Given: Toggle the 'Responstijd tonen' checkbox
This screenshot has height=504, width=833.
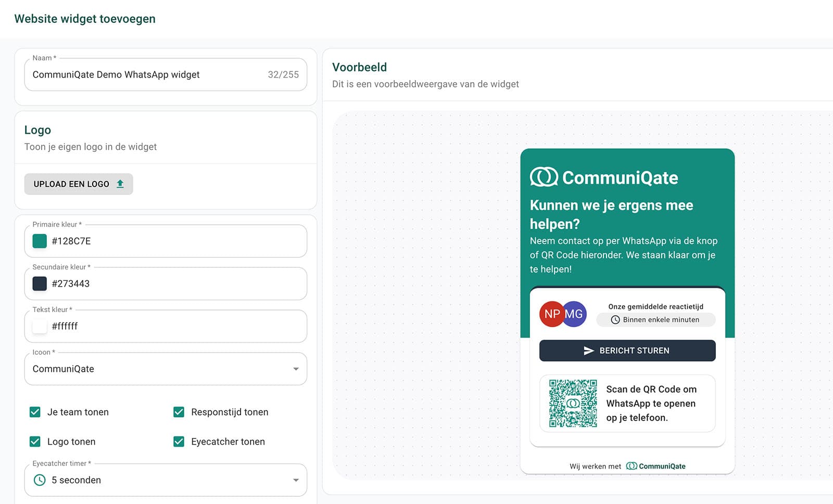Looking at the screenshot, I should point(179,412).
